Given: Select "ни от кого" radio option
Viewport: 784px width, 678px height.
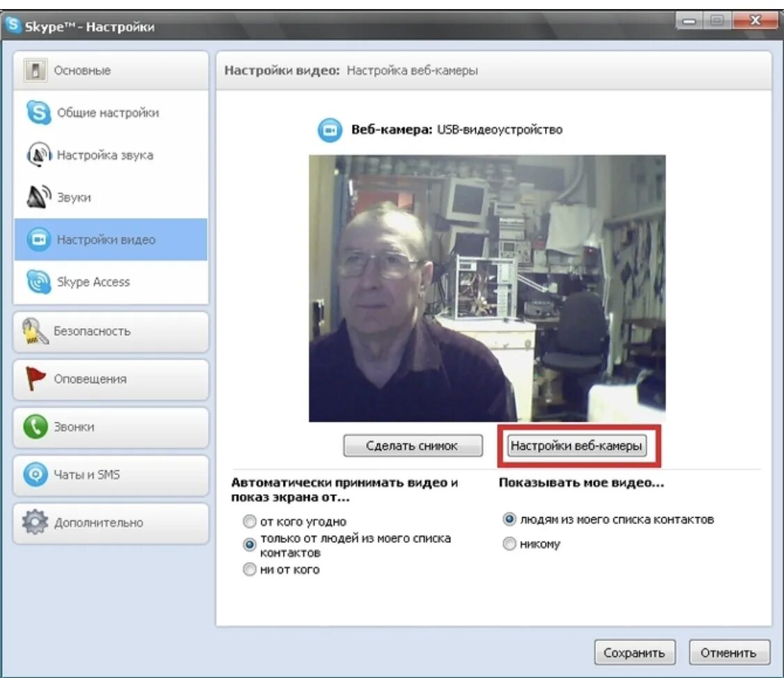Looking at the screenshot, I should (x=249, y=569).
